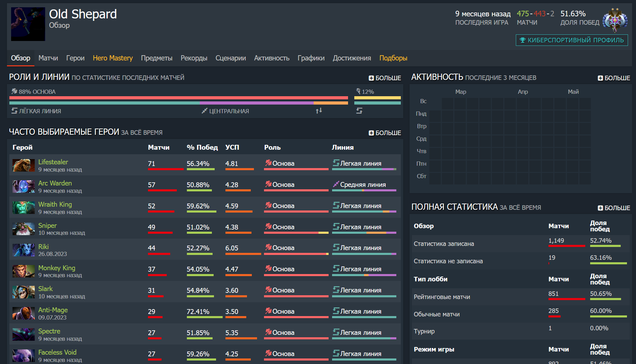Open the Monkey King hero link

tap(57, 268)
